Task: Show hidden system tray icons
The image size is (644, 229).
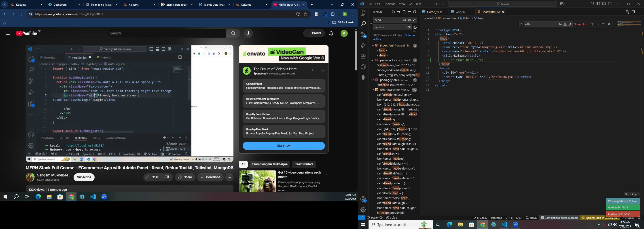Action: [x=599, y=225]
